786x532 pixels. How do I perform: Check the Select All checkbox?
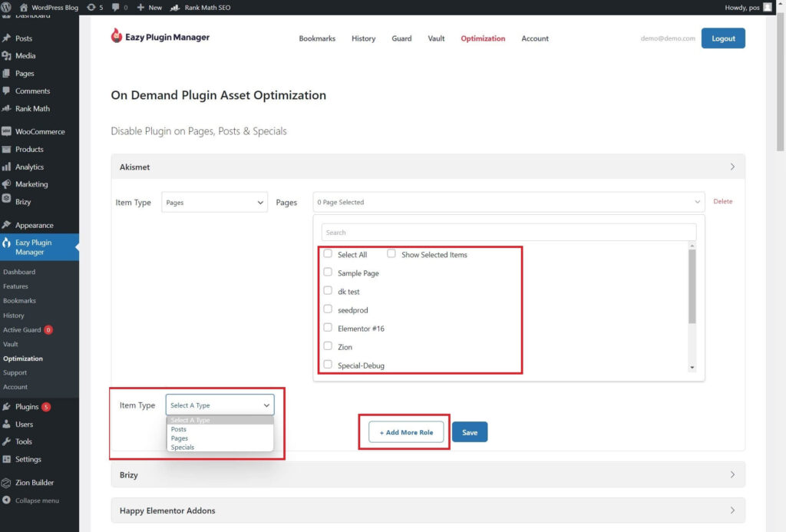point(328,253)
